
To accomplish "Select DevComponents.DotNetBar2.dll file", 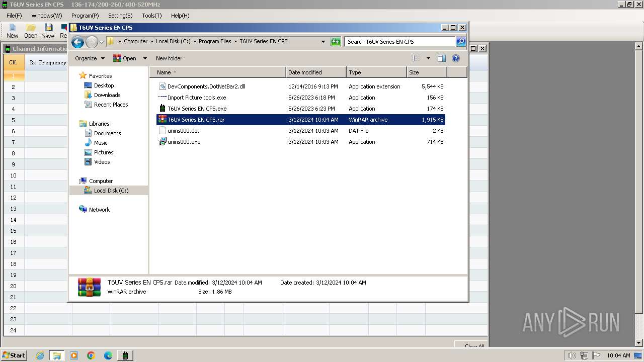I will tap(301, 86).
